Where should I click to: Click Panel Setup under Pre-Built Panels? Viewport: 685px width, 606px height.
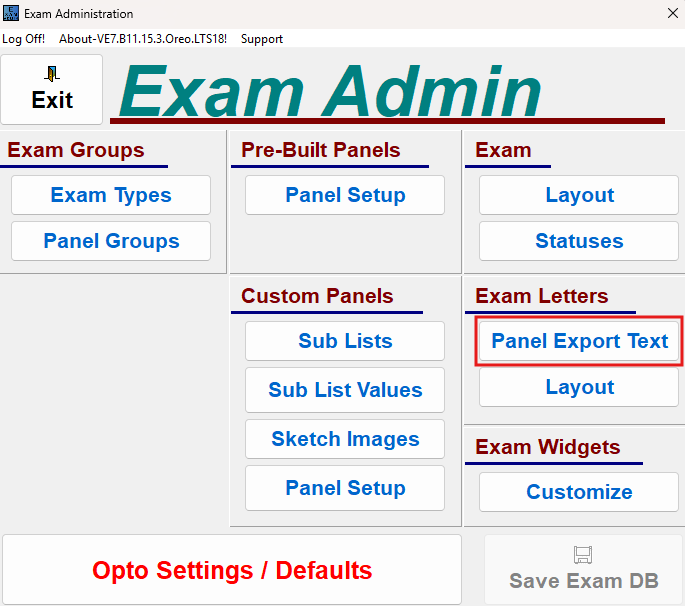click(345, 195)
